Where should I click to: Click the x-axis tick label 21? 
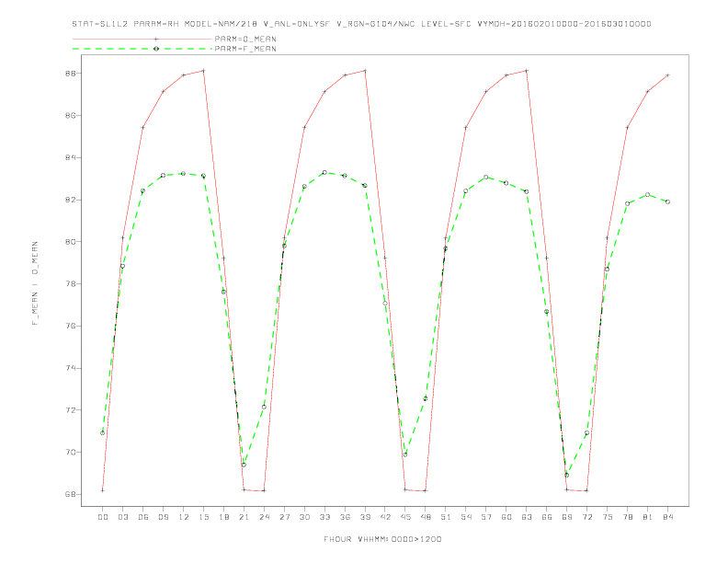244,517
